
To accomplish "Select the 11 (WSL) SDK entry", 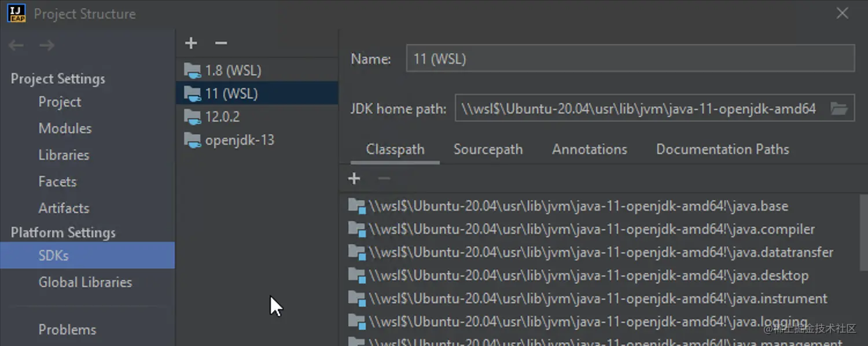I will click(257, 93).
